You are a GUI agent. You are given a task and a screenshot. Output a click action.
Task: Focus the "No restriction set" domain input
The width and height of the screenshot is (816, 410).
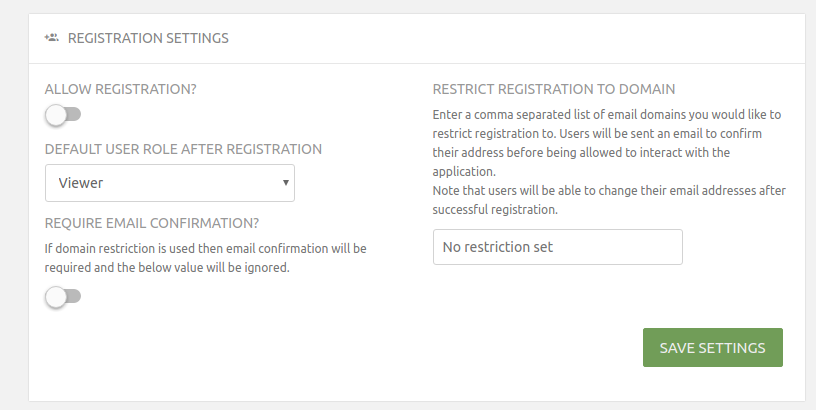coord(557,247)
